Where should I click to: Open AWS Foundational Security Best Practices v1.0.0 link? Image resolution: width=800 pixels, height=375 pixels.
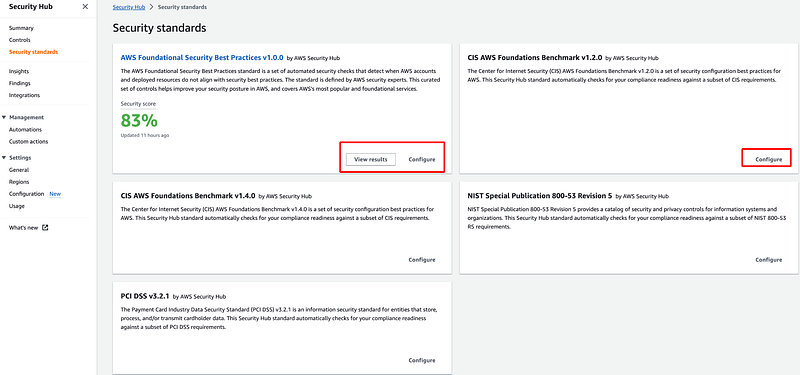(x=202, y=58)
